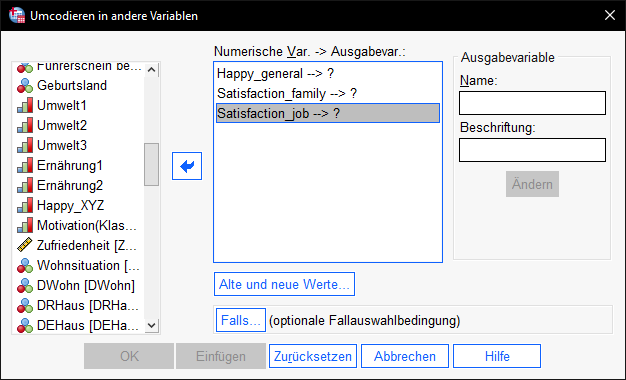Click the ordinal bar icon beside Umwelt1
Image resolution: width=626 pixels, height=380 pixels.
click(x=25, y=105)
